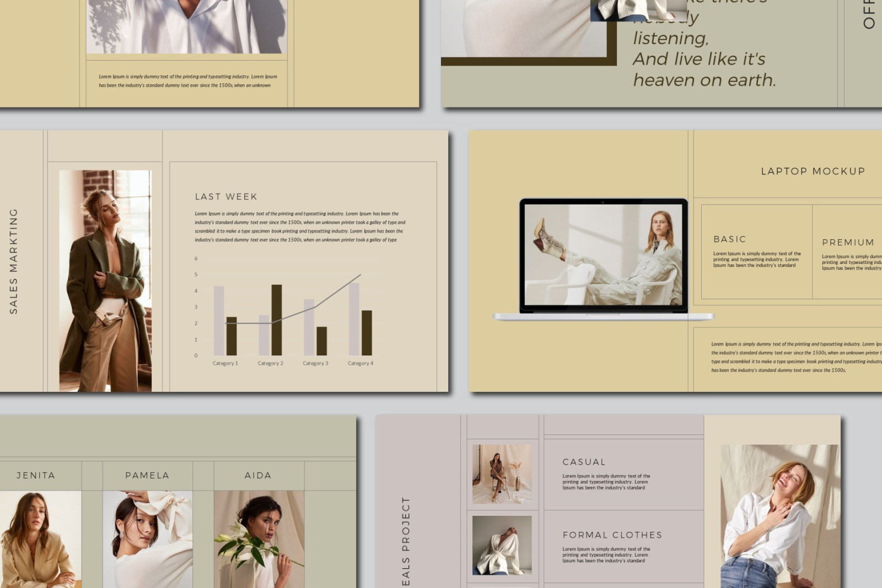Select the woman in green coat photo

pos(105,280)
